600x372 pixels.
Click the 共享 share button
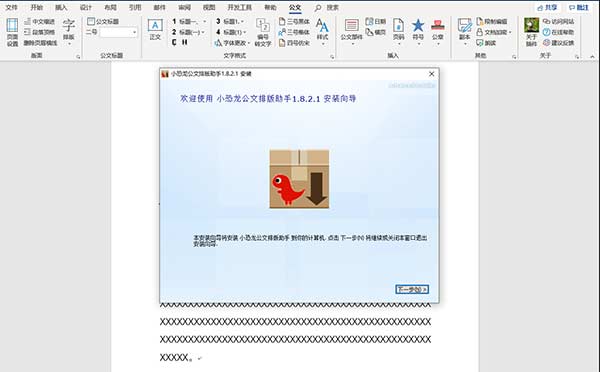547,8
